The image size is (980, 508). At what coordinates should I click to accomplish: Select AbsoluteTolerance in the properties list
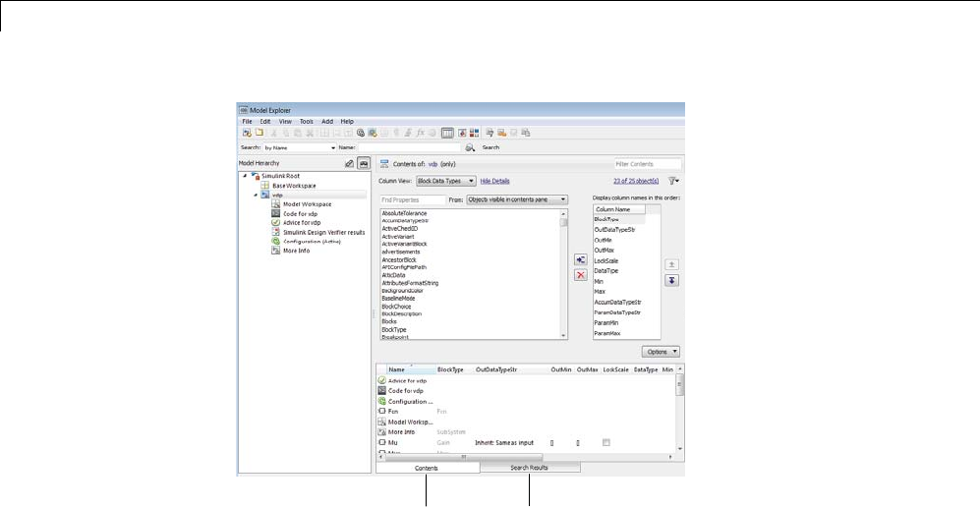pyautogui.click(x=404, y=213)
